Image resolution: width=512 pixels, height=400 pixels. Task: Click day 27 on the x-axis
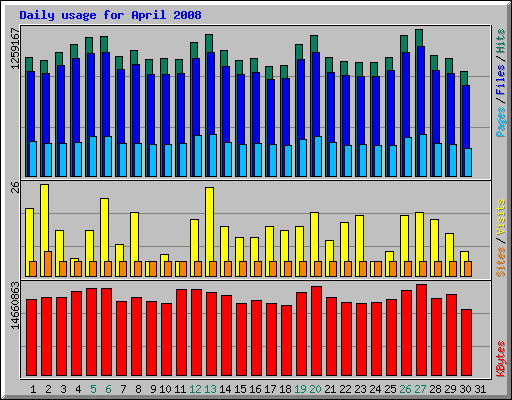pyautogui.click(x=420, y=389)
